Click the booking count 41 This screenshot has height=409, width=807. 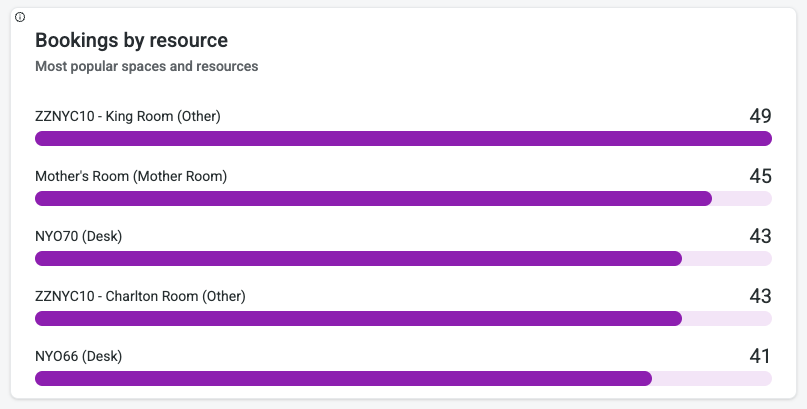tap(760, 356)
